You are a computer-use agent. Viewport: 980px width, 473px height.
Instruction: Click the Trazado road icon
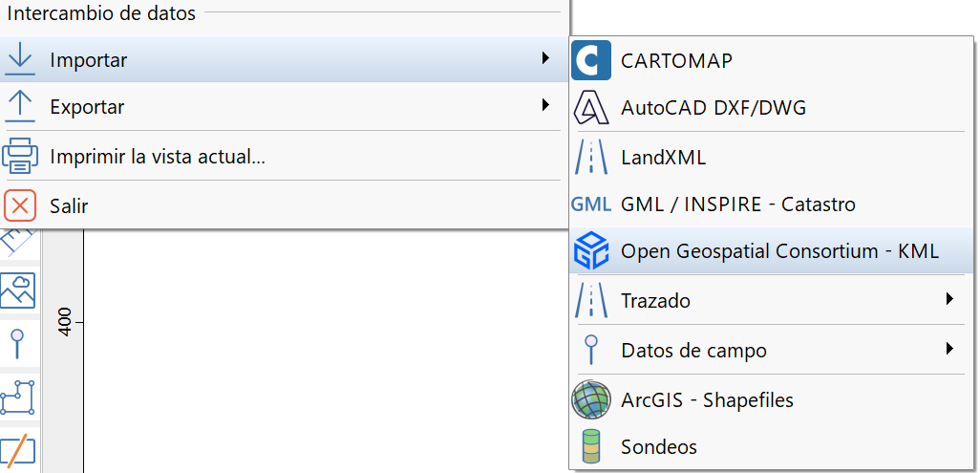[590, 300]
